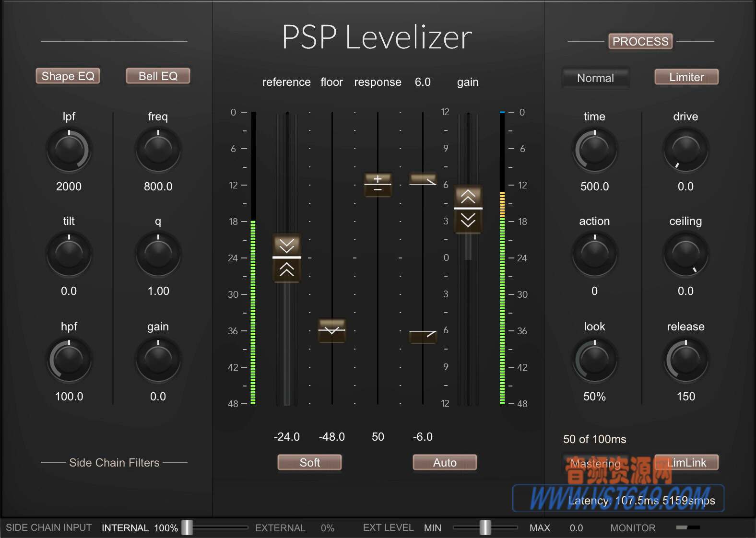Image resolution: width=756 pixels, height=538 pixels.
Task: Click the side chain INTERNAL/EXTERNAL slider handle
Action: (187, 527)
